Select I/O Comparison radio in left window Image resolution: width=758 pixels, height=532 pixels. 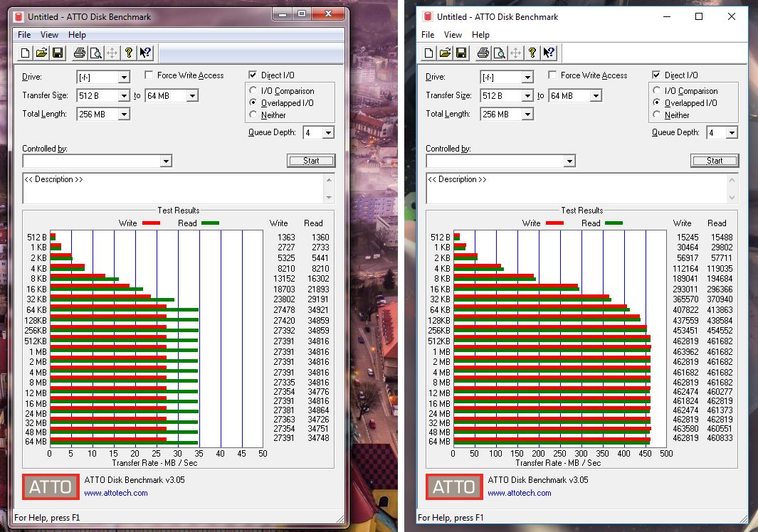(253, 90)
